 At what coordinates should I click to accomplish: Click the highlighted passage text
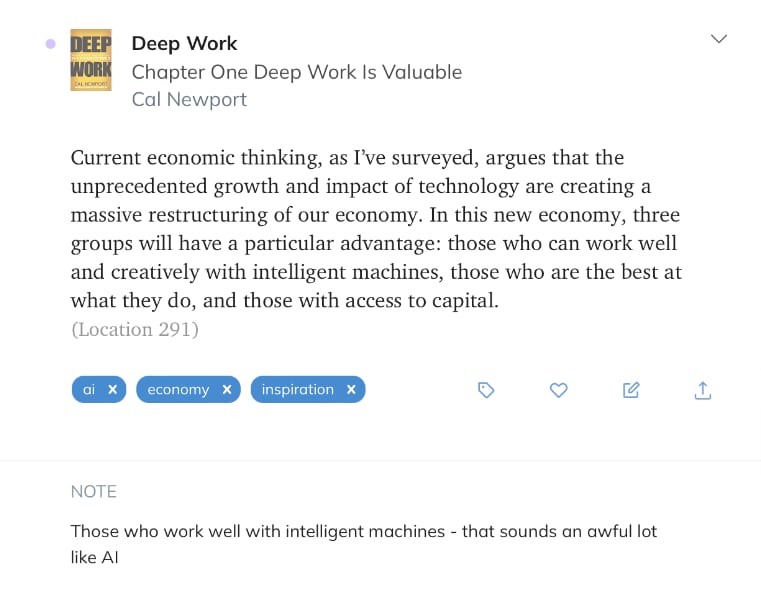374,229
